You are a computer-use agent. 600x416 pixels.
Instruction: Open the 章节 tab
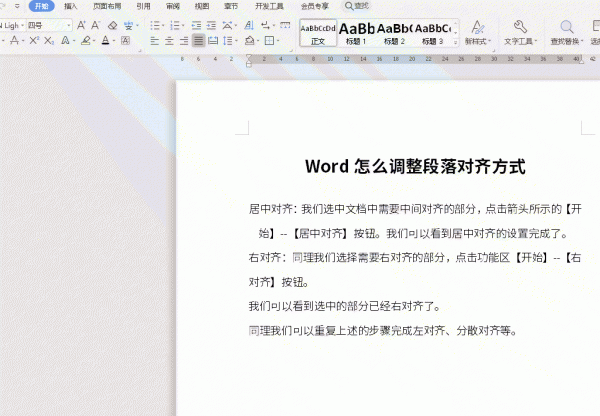[x=231, y=6]
